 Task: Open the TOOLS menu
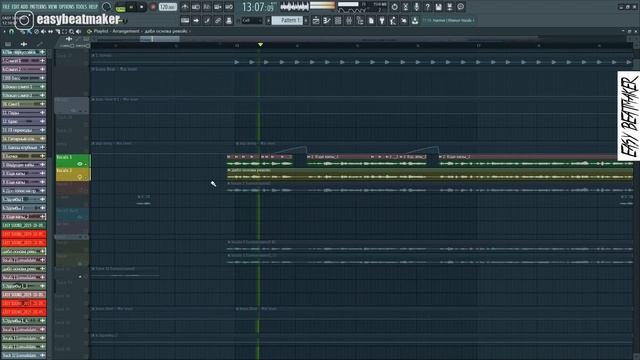[81, 7]
